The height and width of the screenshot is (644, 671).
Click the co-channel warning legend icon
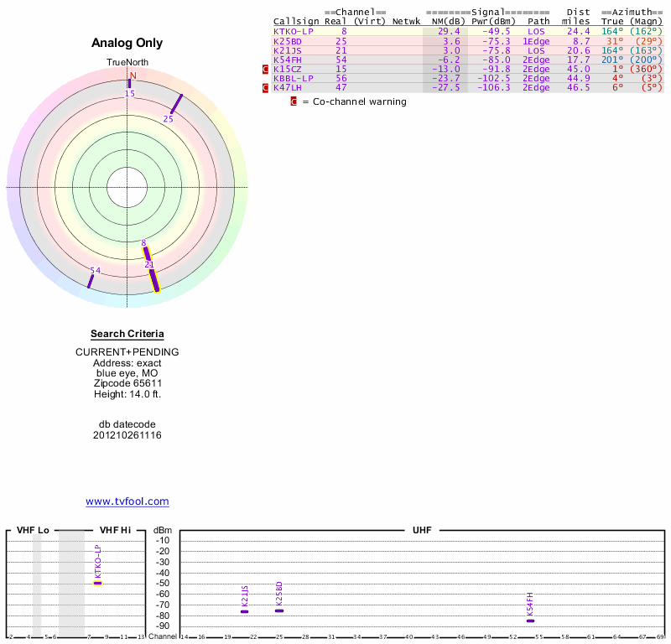[294, 101]
